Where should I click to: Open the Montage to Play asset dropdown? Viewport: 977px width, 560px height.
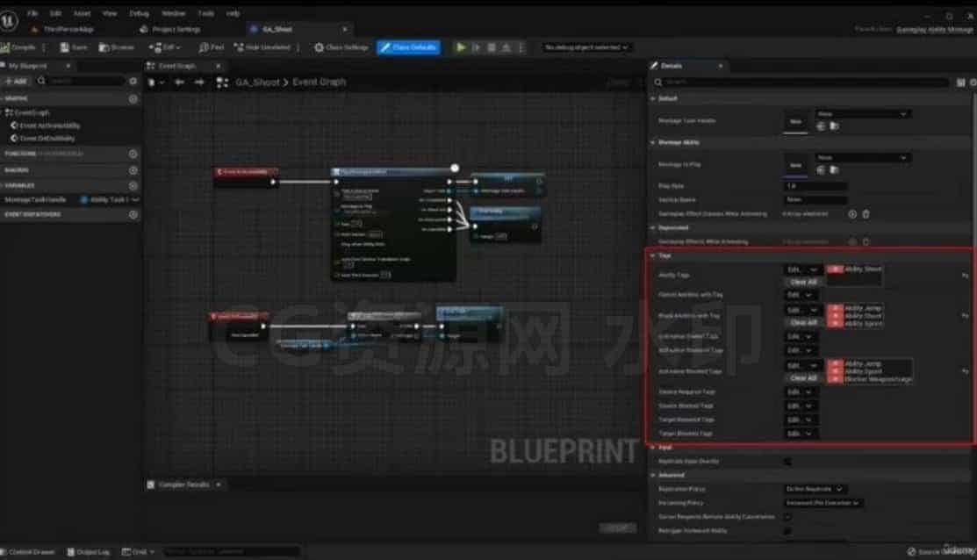(x=863, y=158)
